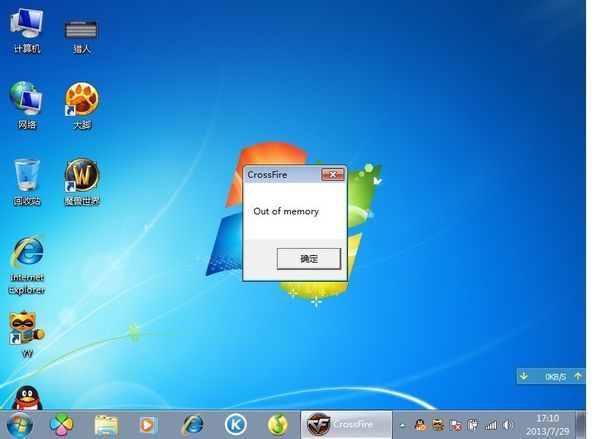Click the CrossFire dialog title bar
The image size is (600, 439).
pyautogui.click(x=282, y=175)
